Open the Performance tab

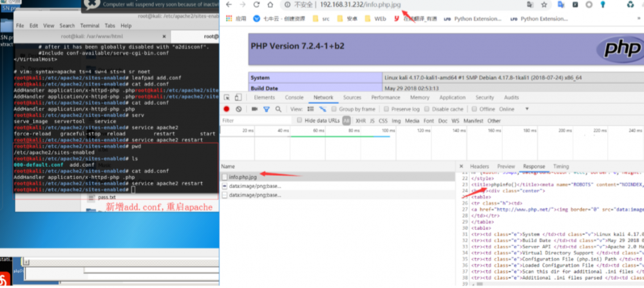pyautogui.click(x=386, y=97)
